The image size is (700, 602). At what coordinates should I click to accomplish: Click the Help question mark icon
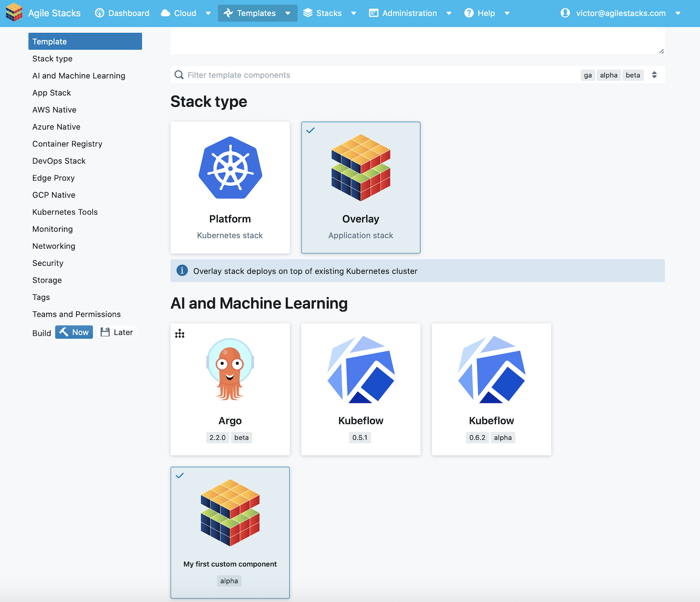tap(469, 13)
